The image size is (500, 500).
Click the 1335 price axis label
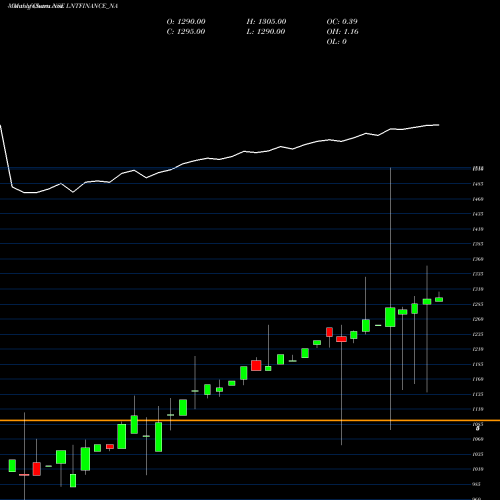[478, 274]
